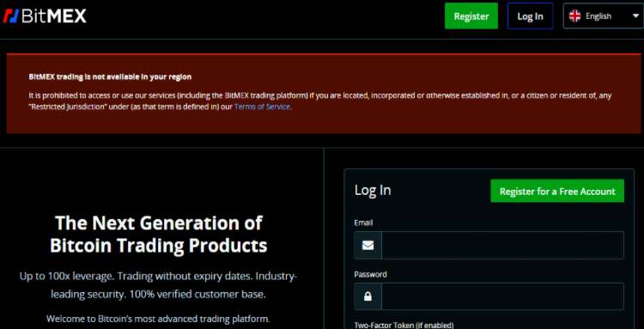Click the BitMEX wordmark text in header
The width and height of the screenshot is (644, 329).
(54, 16)
